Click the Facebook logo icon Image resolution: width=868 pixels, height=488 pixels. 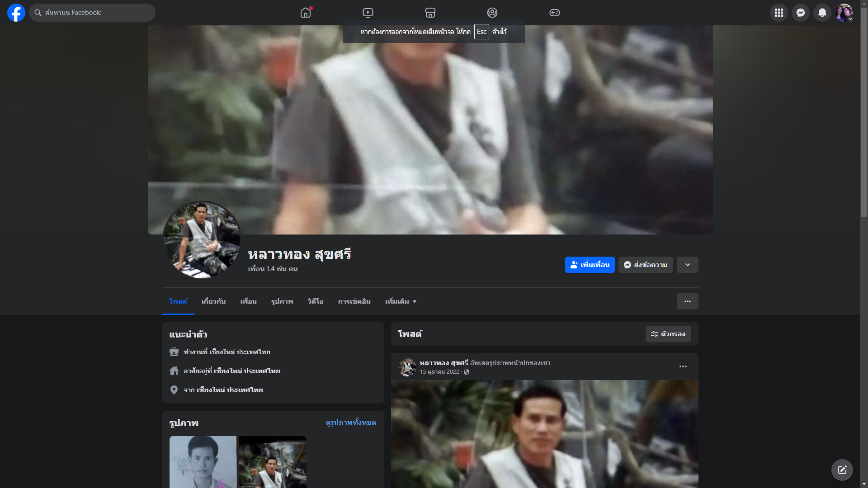[16, 13]
